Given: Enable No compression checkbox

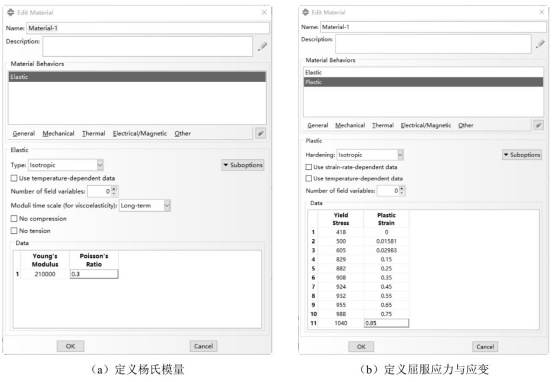Looking at the screenshot, I should click(14, 219).
